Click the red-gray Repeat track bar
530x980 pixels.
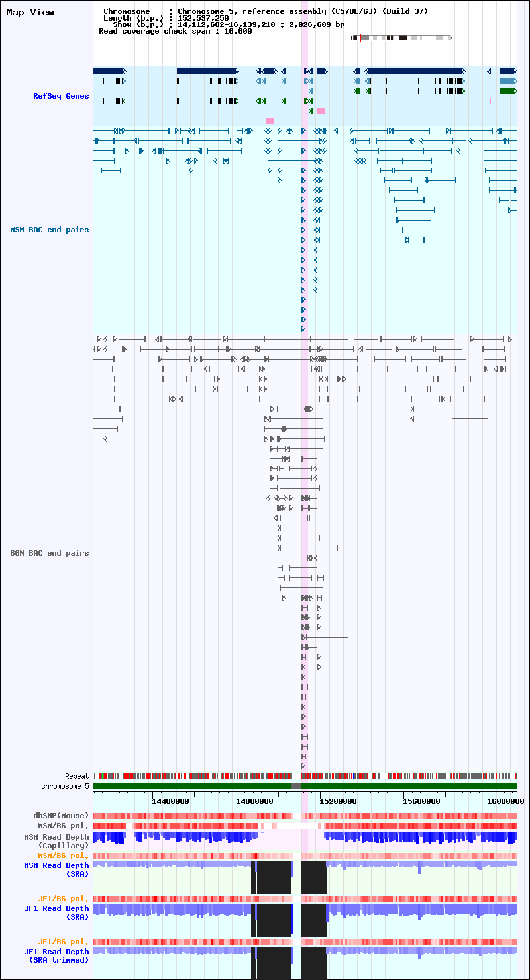[x=305, y=776]
